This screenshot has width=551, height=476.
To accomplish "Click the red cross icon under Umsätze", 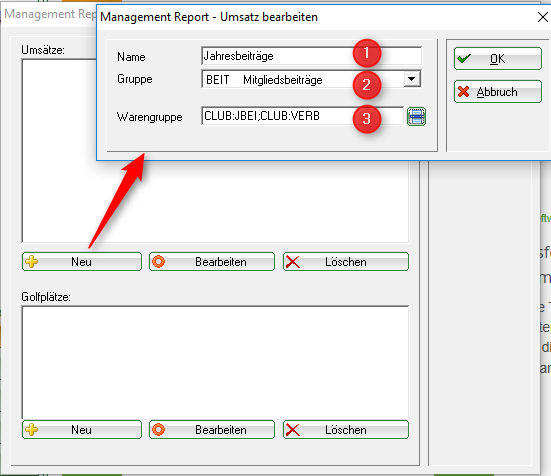I will tap(292, 262).
